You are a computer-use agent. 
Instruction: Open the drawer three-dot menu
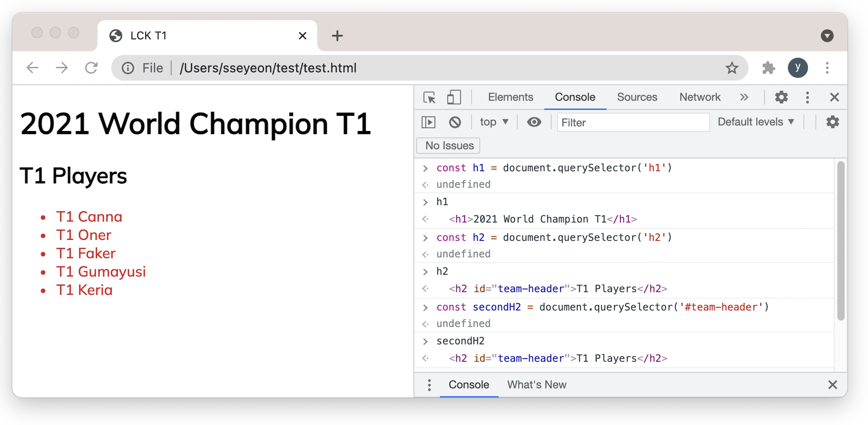tap(429, 385)
